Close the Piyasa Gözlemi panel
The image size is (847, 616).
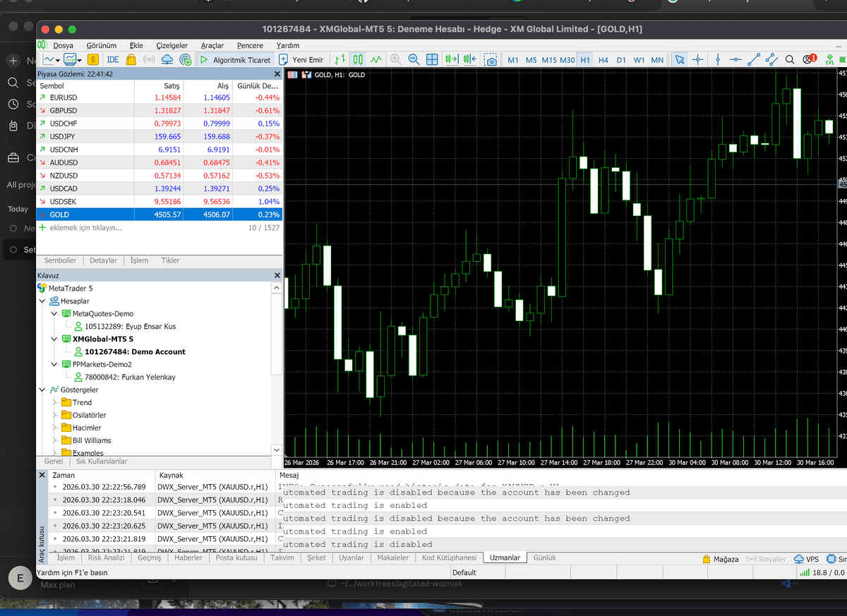[x=277, y=74]
